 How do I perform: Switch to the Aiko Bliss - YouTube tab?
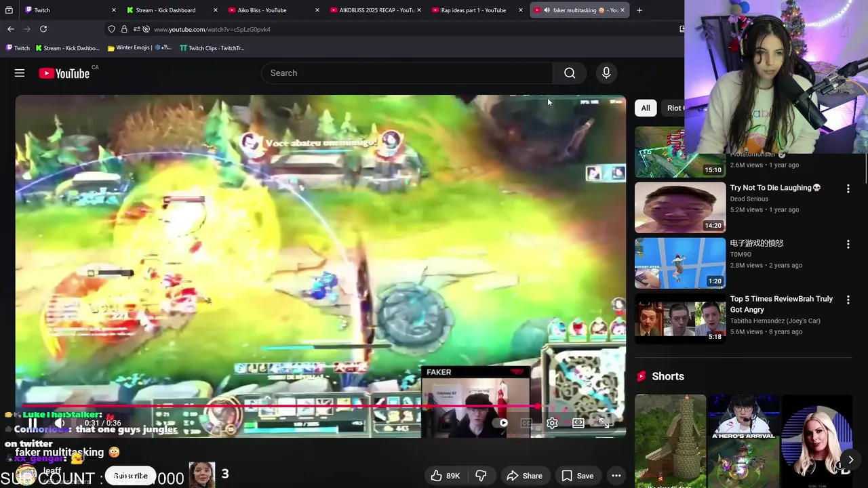pyautogui.click(x=274, y=10)
